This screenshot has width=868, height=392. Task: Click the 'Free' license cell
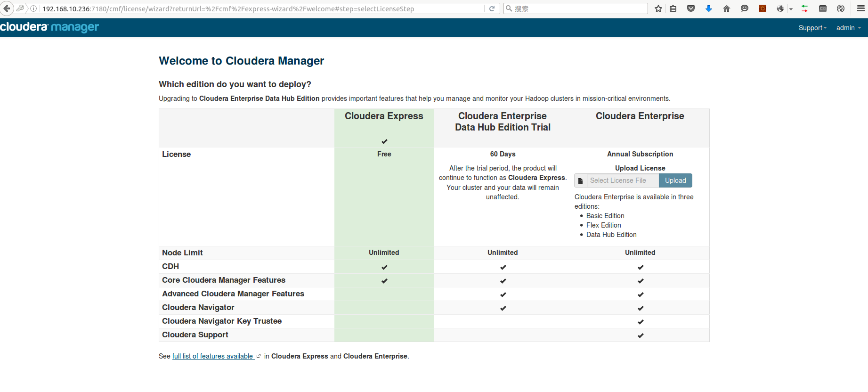(384, 154)
